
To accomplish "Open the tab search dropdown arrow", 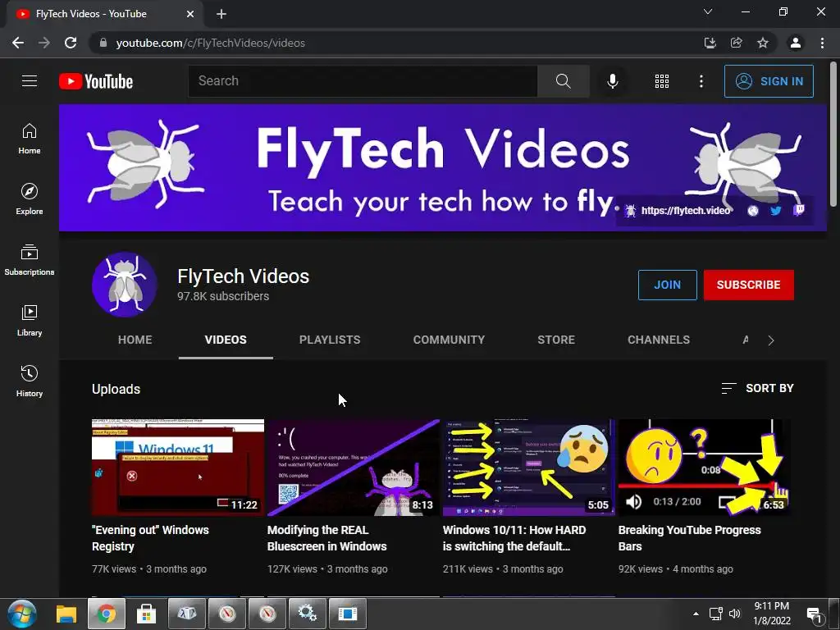I will point(708,11).
